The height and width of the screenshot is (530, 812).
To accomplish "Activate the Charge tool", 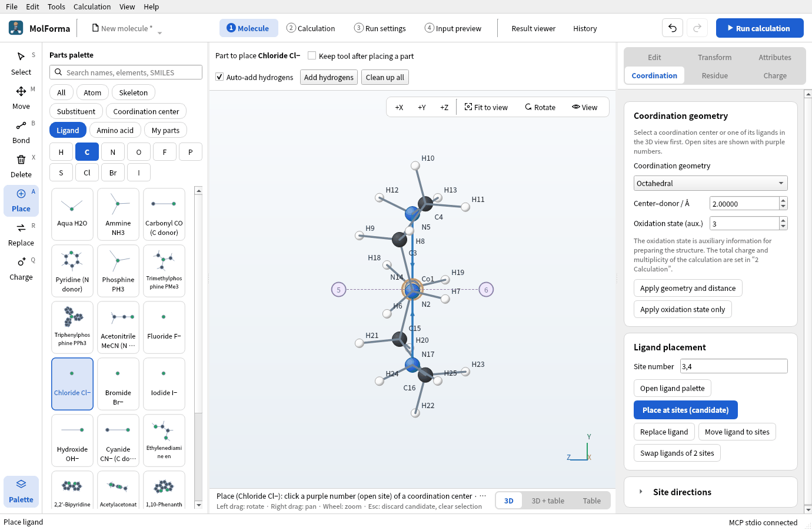I will (x=21, y=269).
